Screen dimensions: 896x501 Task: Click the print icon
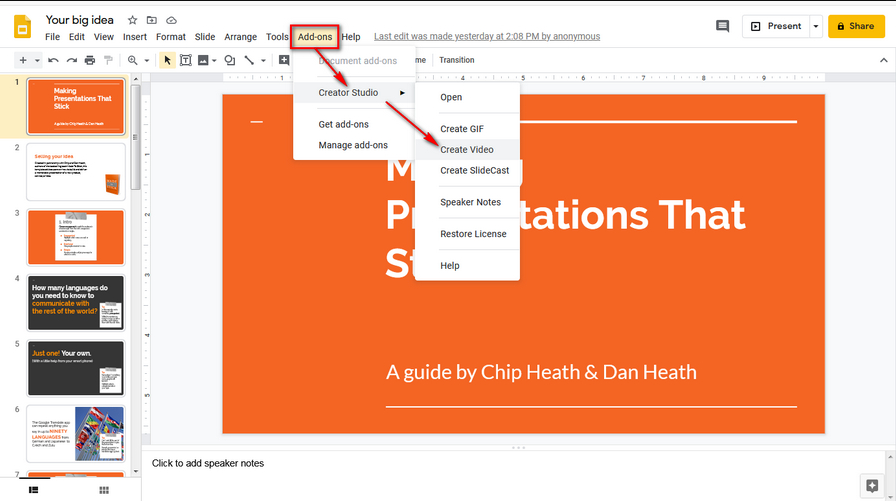click(90, 60)
